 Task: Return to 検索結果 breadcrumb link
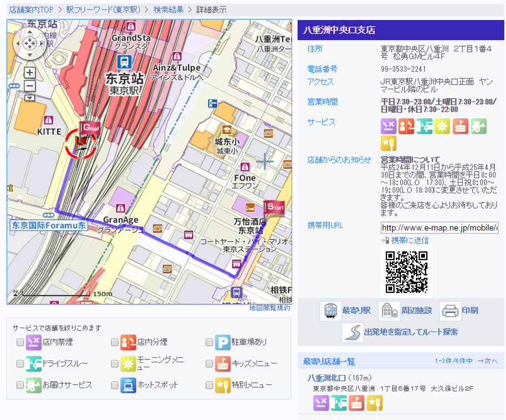pyautogui.click(x=168, y=9)
